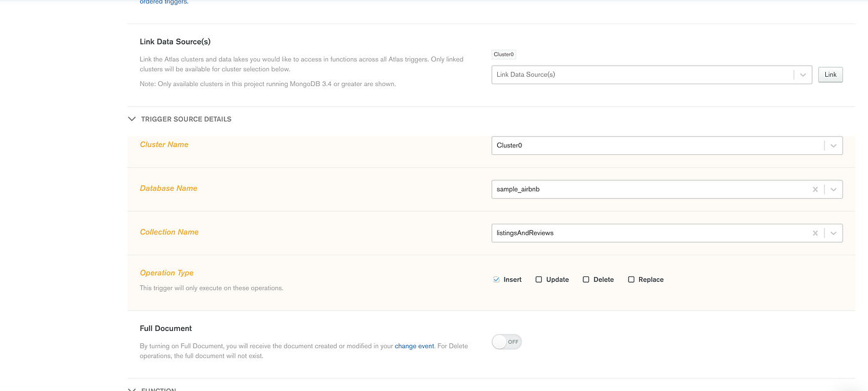This screenshot has height=391, width=868.
Task: Click the Function section chevron
Action: coord(131,389)
